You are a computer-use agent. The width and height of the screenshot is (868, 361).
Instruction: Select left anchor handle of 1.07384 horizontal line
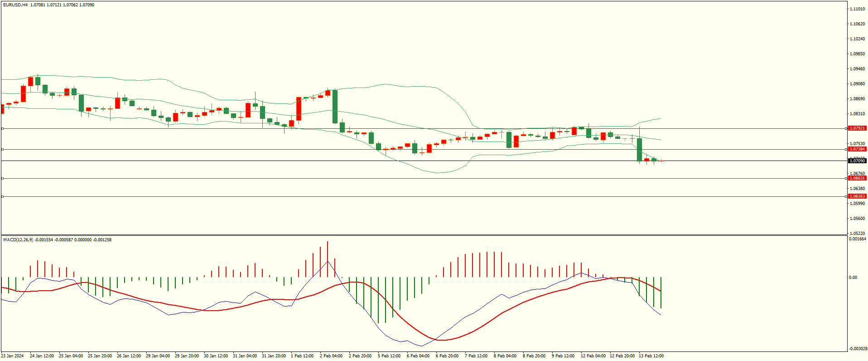click(x=2, y=149)
